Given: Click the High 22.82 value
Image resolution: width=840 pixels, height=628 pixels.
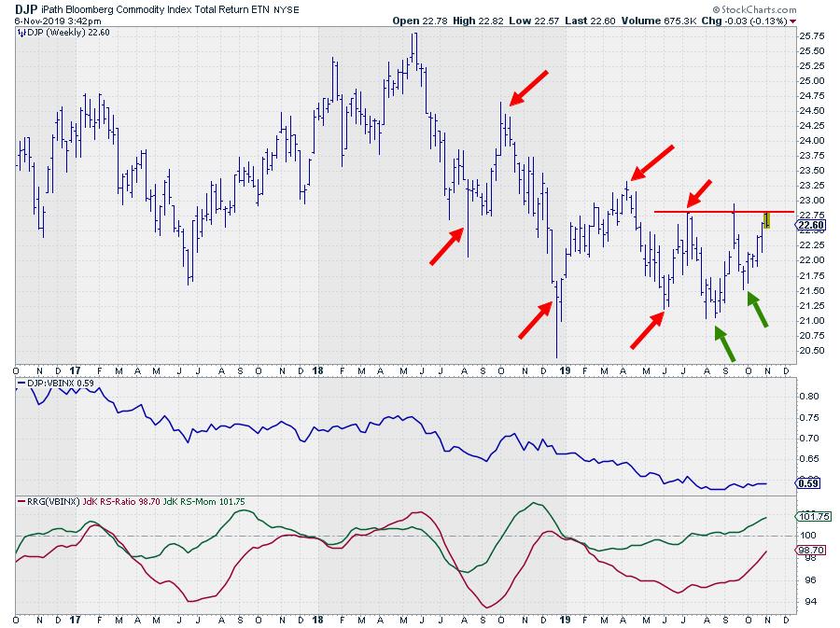Looking at the screenshot, I should point(479,21).
